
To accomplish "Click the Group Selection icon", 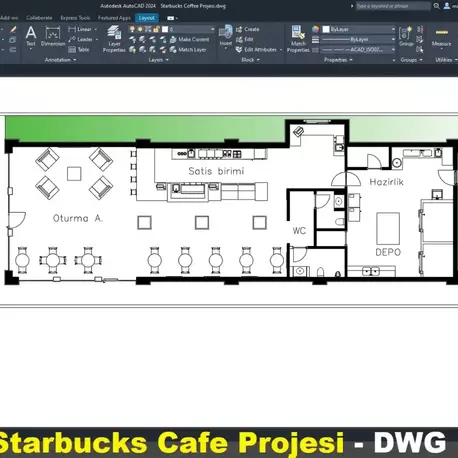I will click(420, 50).
